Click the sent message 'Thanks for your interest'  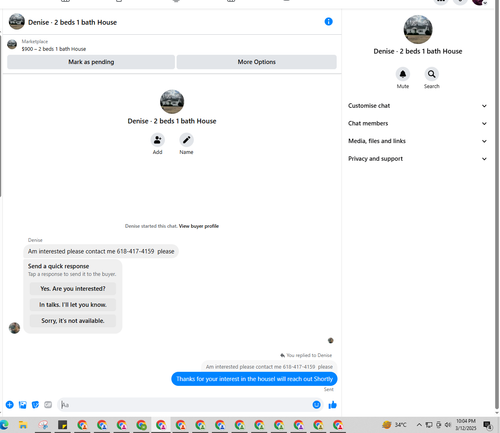(254, 379)
